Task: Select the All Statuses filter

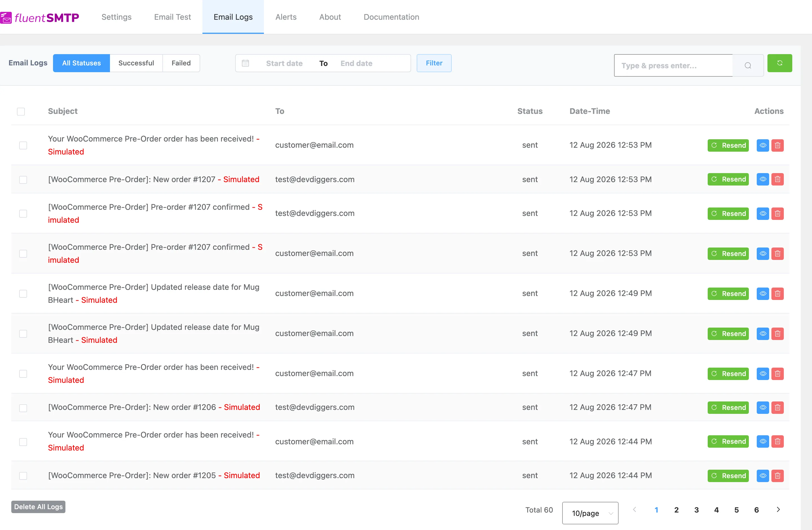Action: (81, 63)
